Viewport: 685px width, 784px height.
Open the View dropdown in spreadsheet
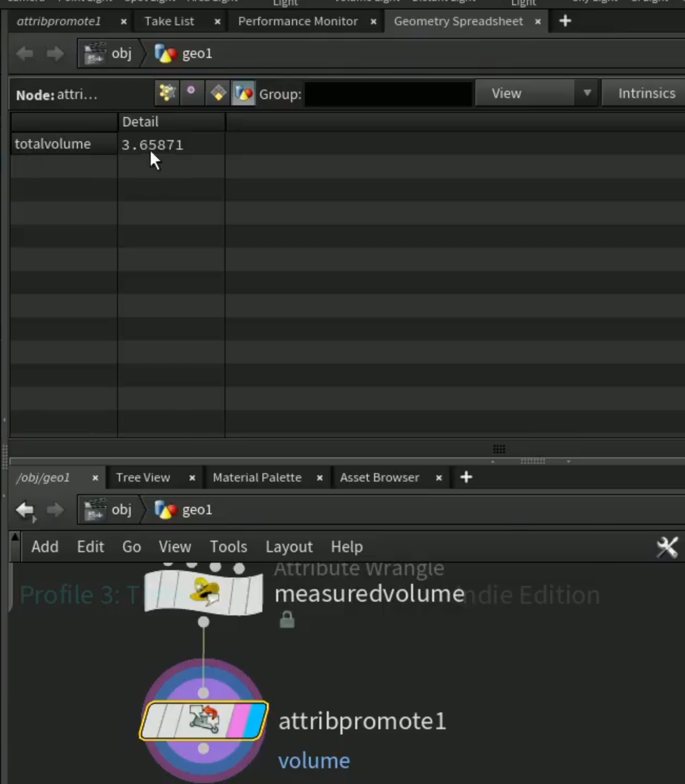[536, 93]
